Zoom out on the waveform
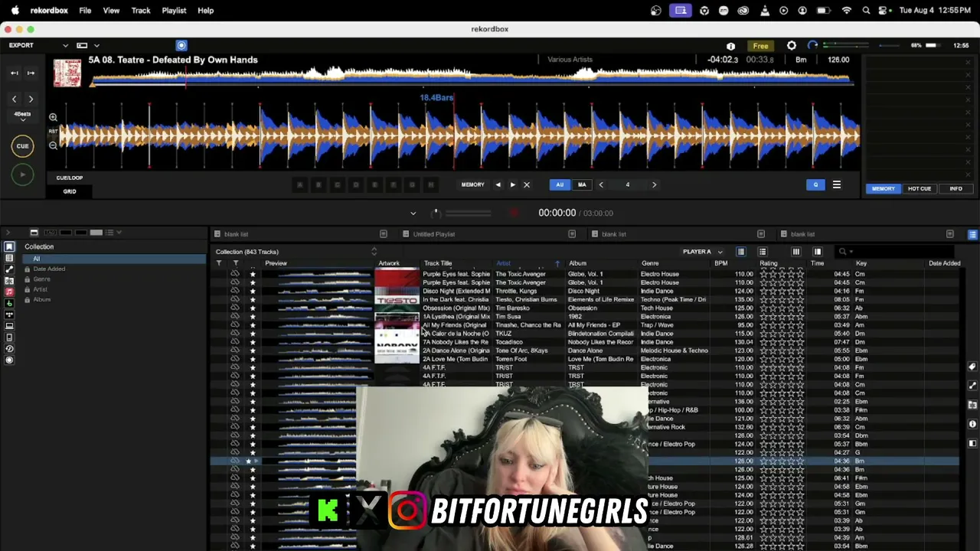Screen dimensions: 980x551 53,145
